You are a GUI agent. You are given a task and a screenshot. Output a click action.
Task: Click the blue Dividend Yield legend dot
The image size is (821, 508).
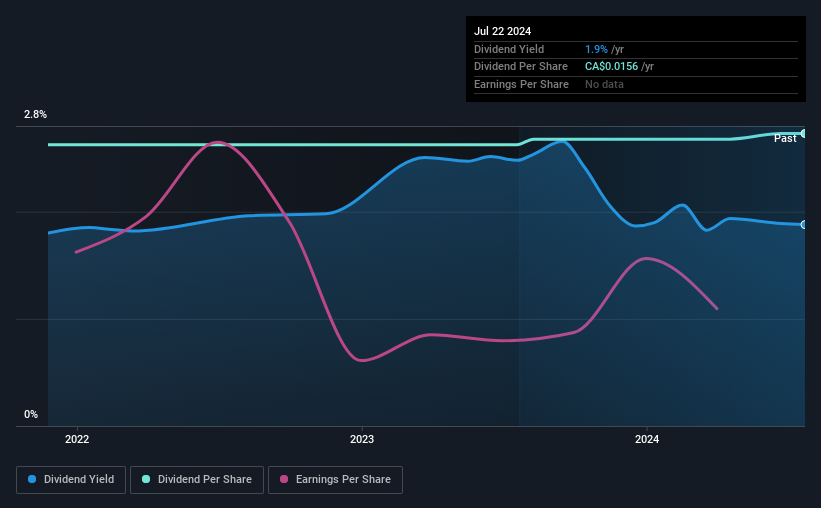[x=32, y=479]
